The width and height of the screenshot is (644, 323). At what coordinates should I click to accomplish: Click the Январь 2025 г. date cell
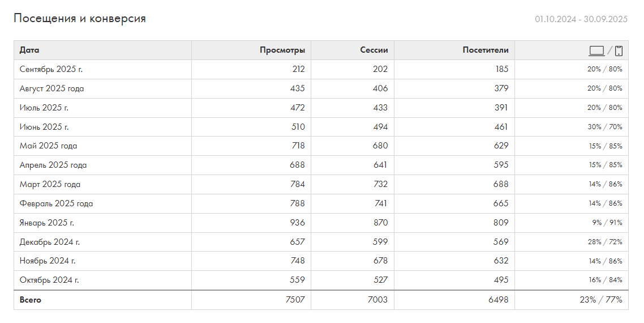47,223
